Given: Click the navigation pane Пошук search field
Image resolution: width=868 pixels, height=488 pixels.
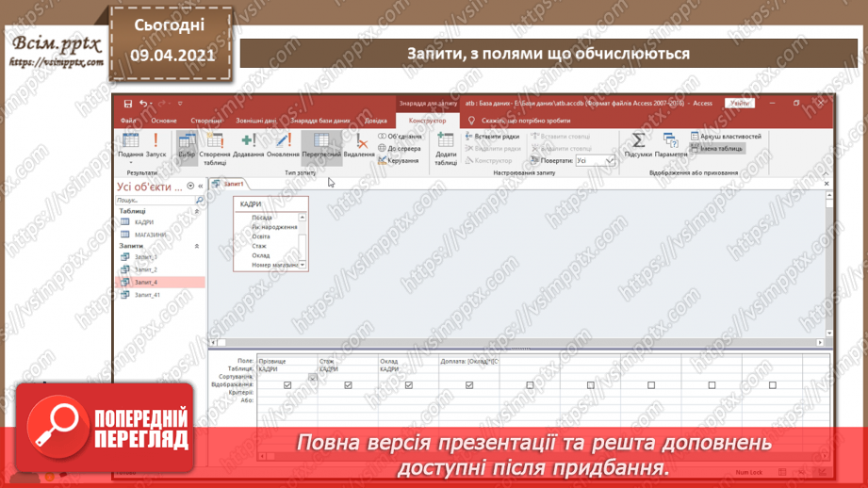Looking at the screenshot, I should [155, 201].
